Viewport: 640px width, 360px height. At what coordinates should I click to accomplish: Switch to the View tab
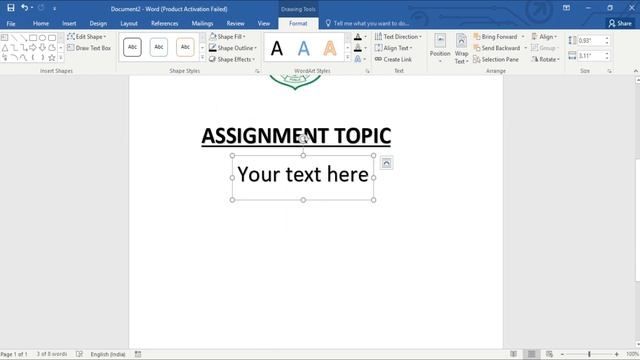coord(264,24)
